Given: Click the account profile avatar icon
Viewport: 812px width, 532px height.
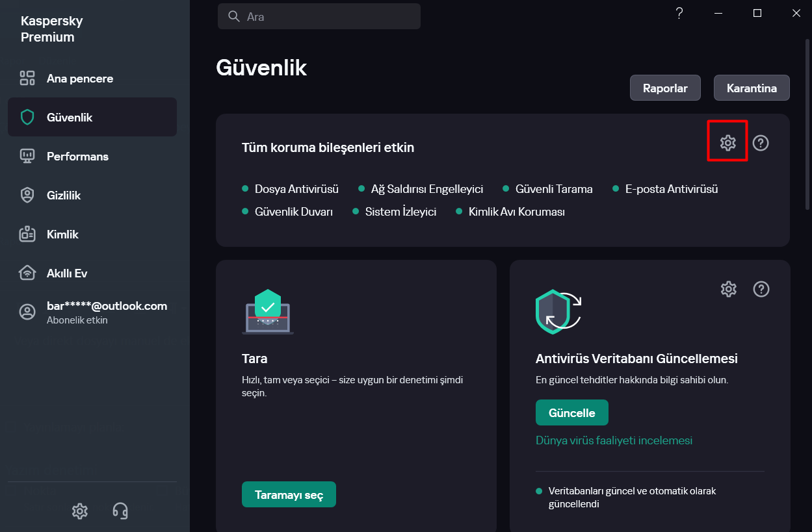Looking at the screenshot, I should (x=27, y=312).
